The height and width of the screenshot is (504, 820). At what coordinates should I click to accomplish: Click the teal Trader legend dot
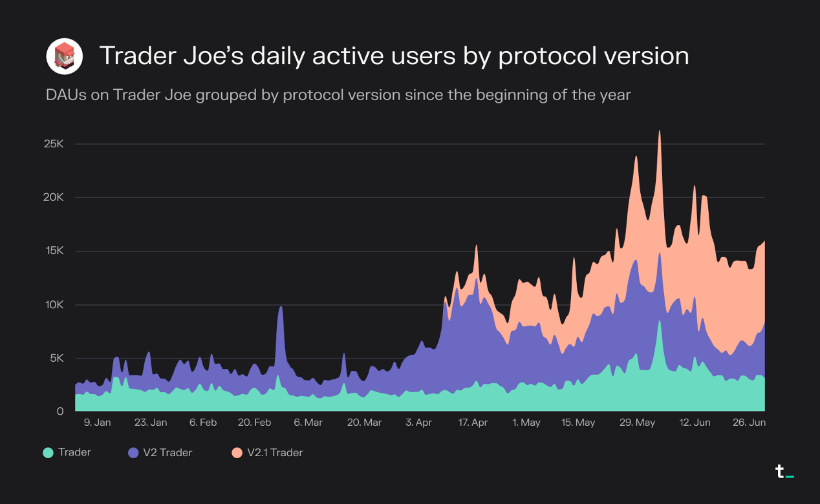point(48,453)
